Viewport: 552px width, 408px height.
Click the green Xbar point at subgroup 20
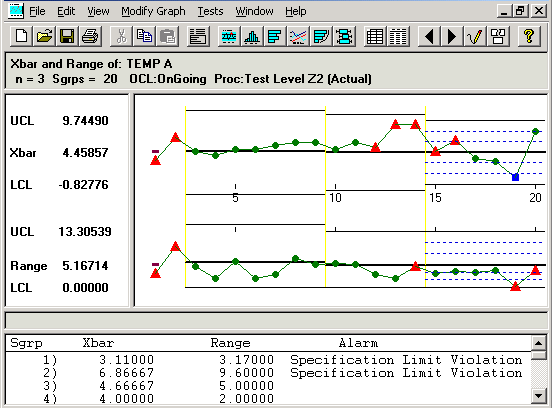tap(535, 131)
